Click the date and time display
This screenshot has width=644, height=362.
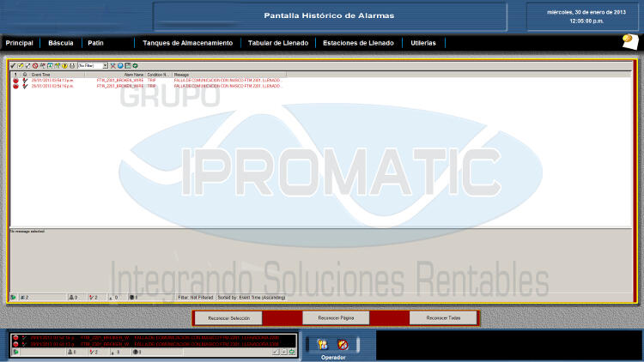(x=586, y=16)
